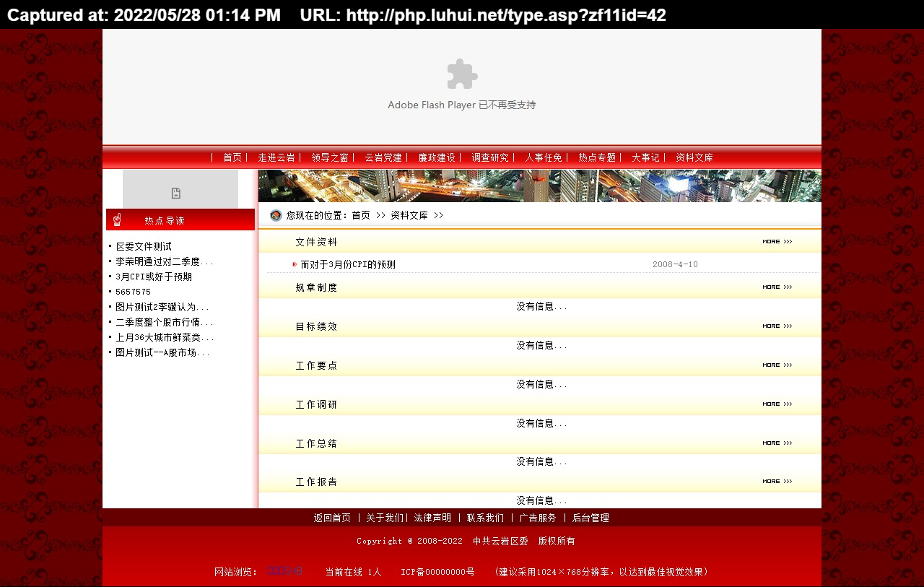Select 领导之窗 in the navigation bar
This screenshot has height=587, width=924.
330,157
